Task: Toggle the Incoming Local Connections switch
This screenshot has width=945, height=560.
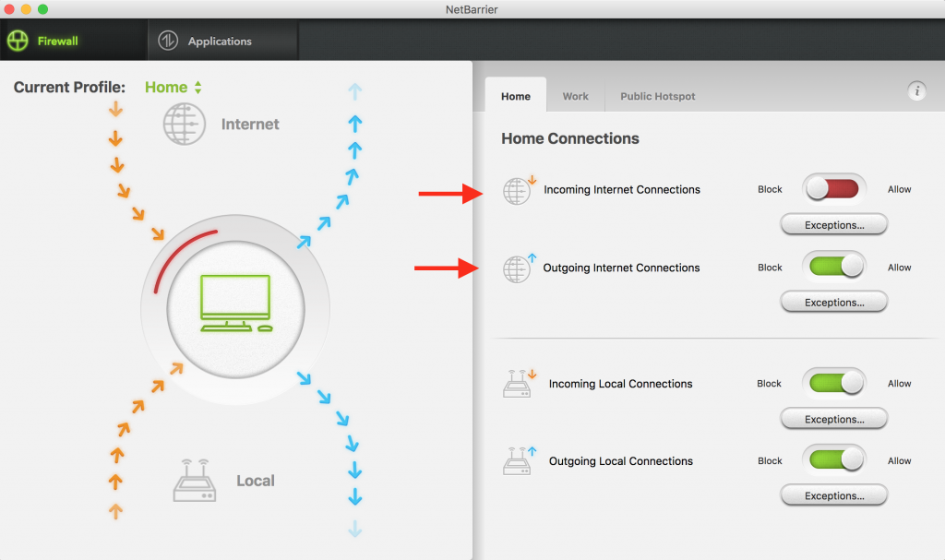Action: (833, 384)
